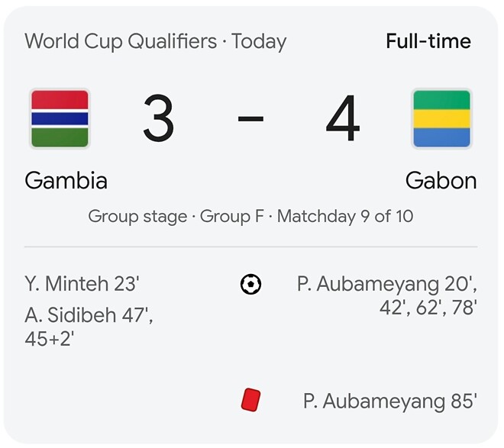This screenshot has height=448, width=504.
Task: Click the Gabon flag icon
Action: coord(441,118)
